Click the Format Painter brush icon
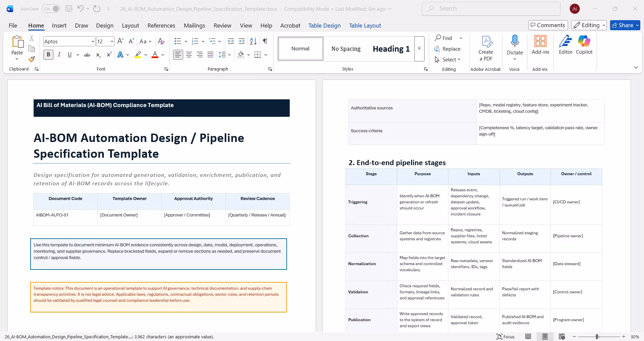This screenshot has width=644, height=341. [32, 59]
